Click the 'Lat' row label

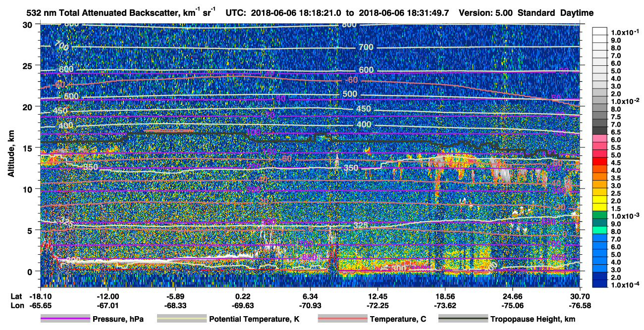(15, 296)
